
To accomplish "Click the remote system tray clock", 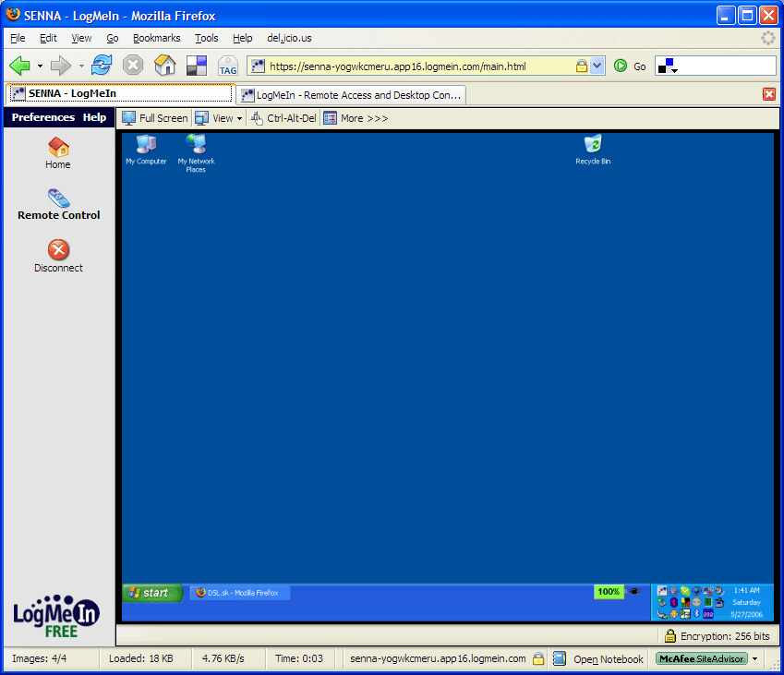I will pos(746,602).
